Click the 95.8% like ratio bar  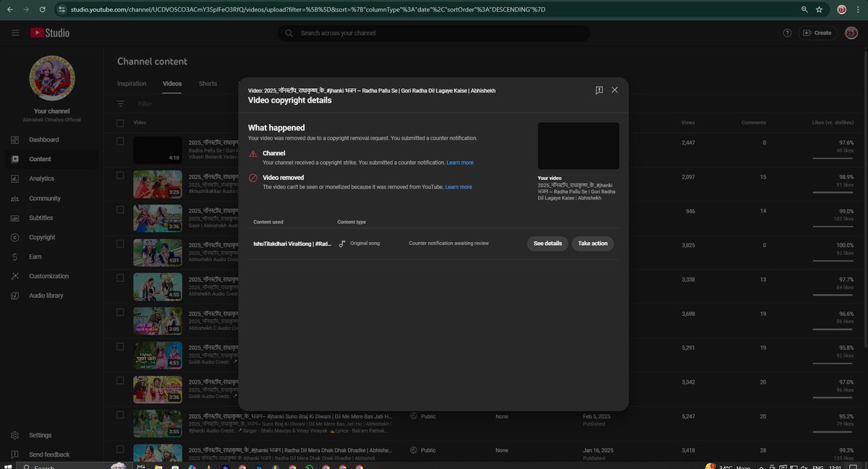tap(833, 364)
